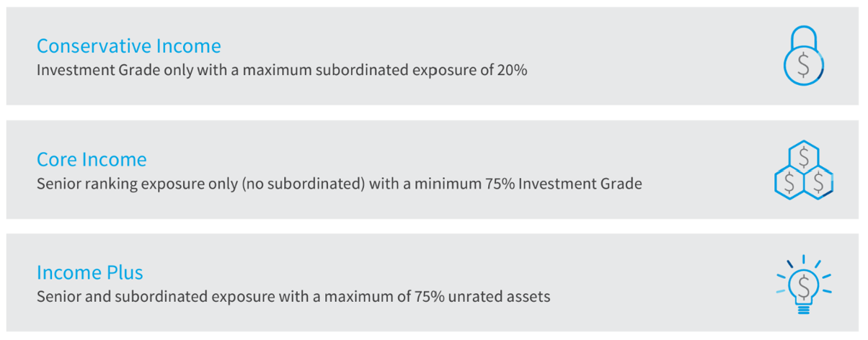Click the 'Senior ranking exposure only' description
Image resolution: width=868 pixels, height=340 pixels.
pyautogui.click(x=339, y=184)
